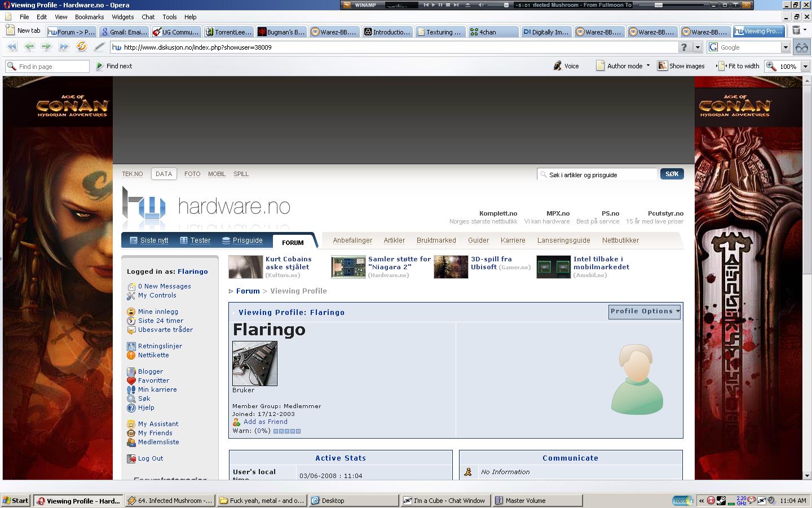Click the DATA top navigation tab
Screen dimensions: 812x508
click(x=164, y=174)
